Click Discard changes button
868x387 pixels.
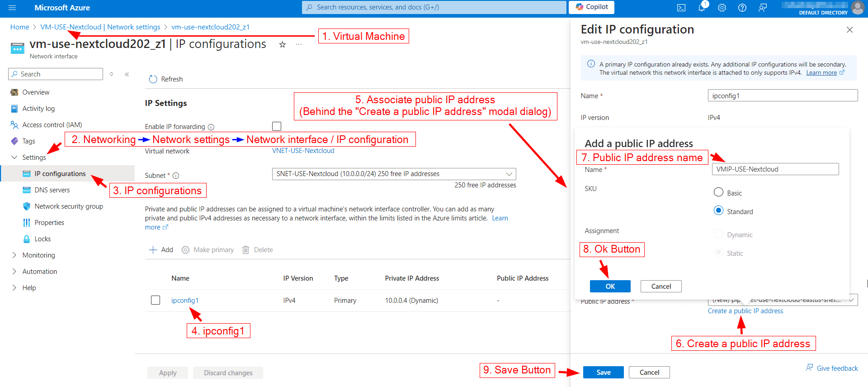coord(228,373)
